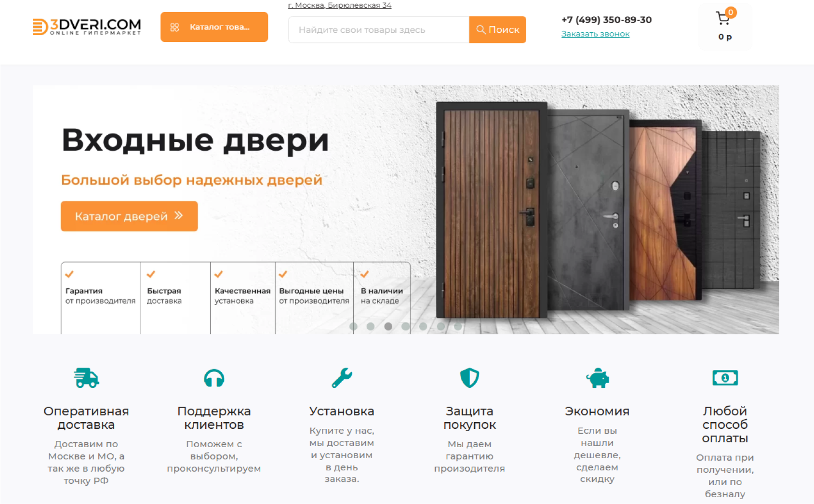Image resolution: width=814 pixels, height=504 pixels.
Task: Open the shopping cart icon
Action: pos(723,18)
